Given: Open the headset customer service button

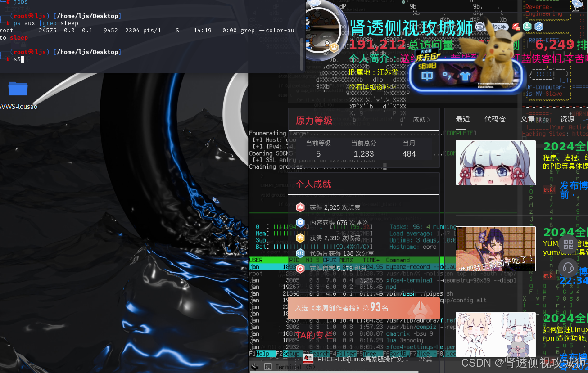Looking at the screenshot, I should coord(568,268).
